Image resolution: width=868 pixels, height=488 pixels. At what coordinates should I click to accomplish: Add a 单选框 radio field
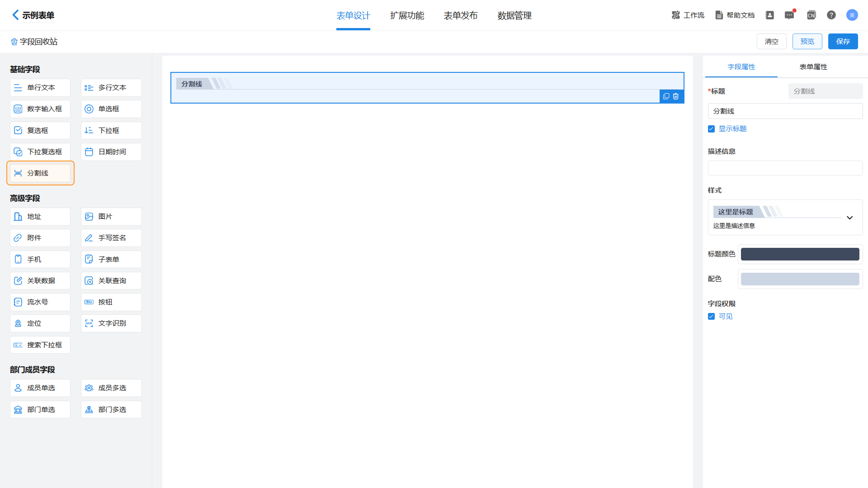pos(111,109)
